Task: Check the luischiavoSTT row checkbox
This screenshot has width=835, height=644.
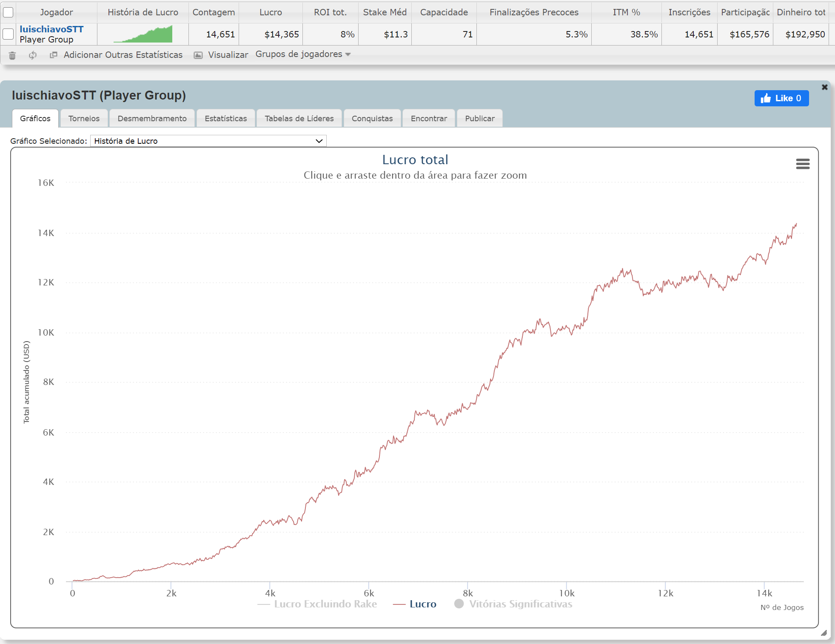Action: [x=8, y=34]
